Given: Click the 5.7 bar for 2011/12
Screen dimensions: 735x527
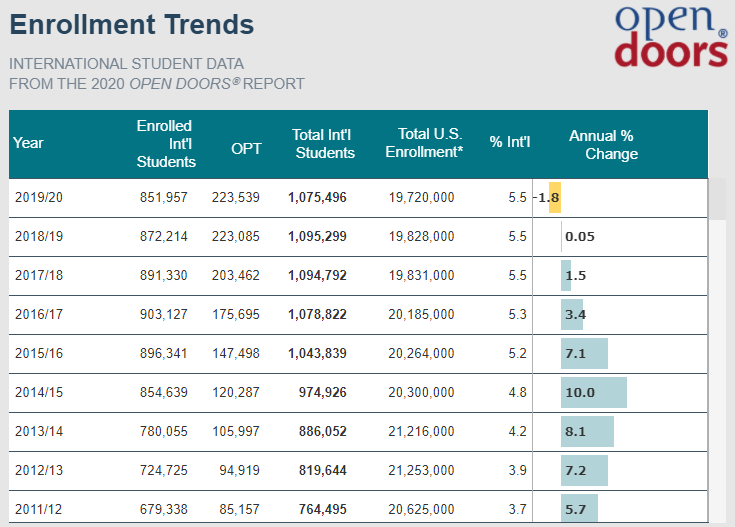Looking at the screenshot, I should point(579,510).
